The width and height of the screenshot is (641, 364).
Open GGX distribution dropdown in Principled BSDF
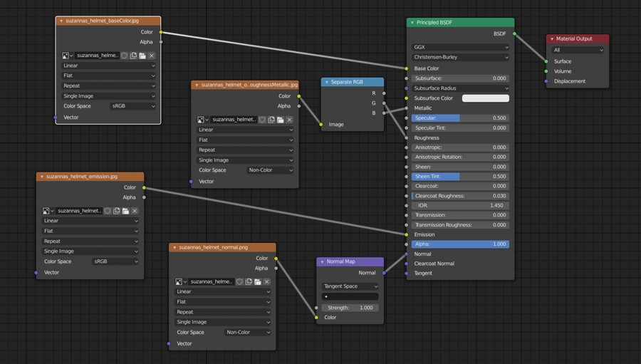[x=461, y=47]
